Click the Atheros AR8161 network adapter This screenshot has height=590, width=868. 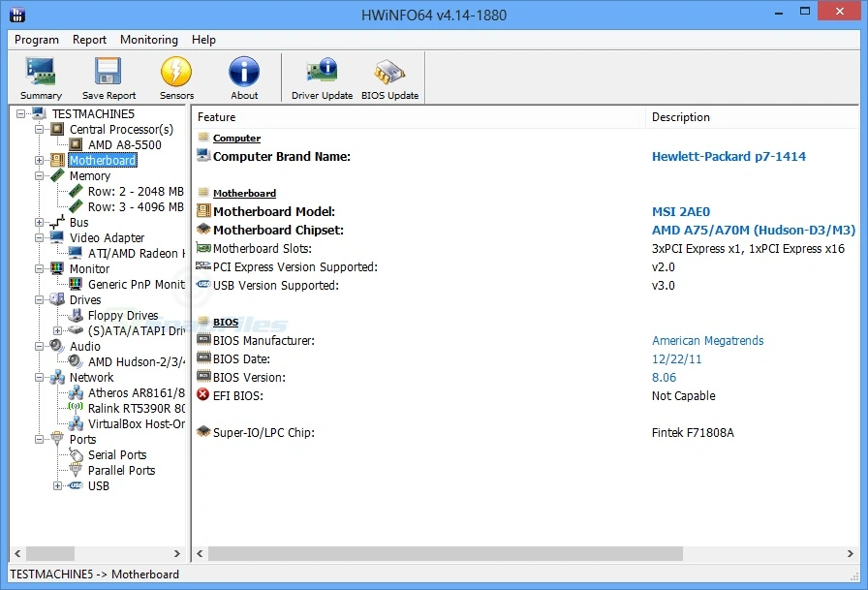[136, 392]
